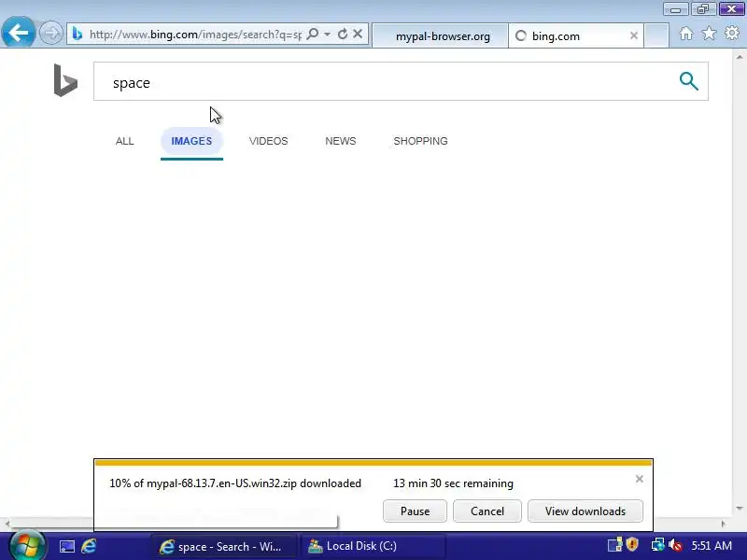Open the SHOPPING results tab
This screenshot has height=560, width=747.
(420, 141)
